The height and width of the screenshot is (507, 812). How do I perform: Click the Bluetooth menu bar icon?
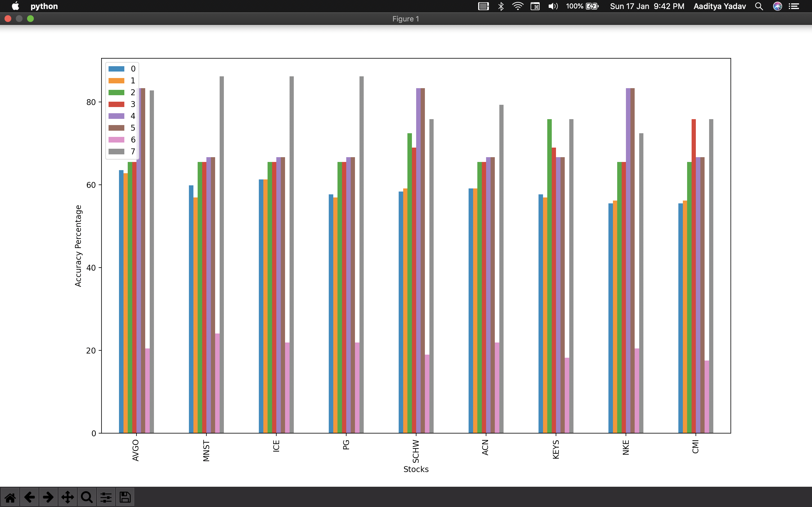tap(501, 6)
